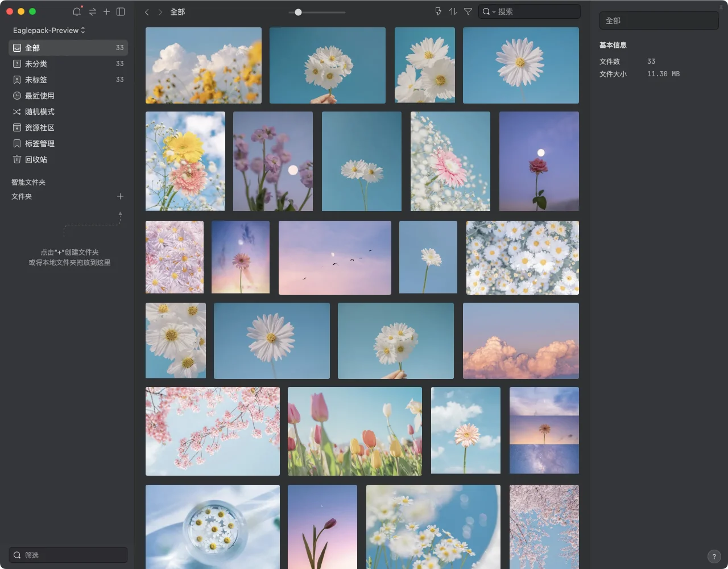Click the plus icon beside the sidebar toggle
Image resolution: width=728 pixels, height=569 pixels.
click(106, 11)
